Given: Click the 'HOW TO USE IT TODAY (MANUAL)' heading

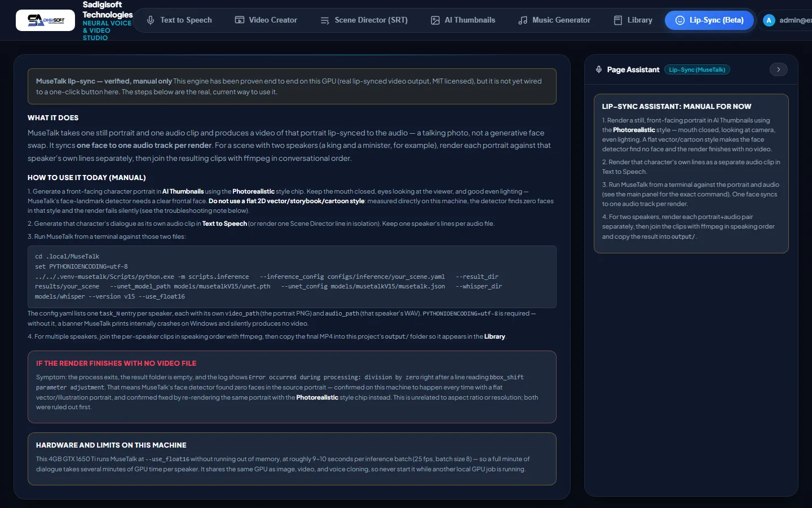Looking at the screenshot, I should [87, 178].
